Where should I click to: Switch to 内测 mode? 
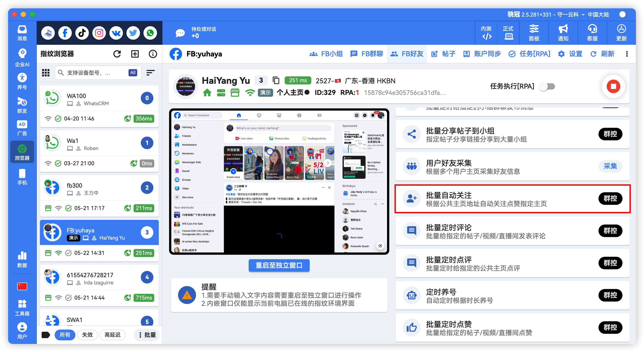click(485, 33)
